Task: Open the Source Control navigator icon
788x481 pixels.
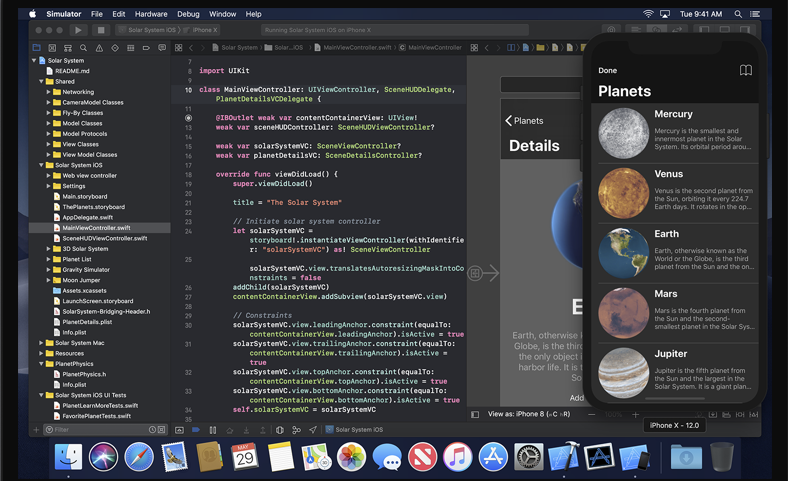Action: tap(52, 48)
